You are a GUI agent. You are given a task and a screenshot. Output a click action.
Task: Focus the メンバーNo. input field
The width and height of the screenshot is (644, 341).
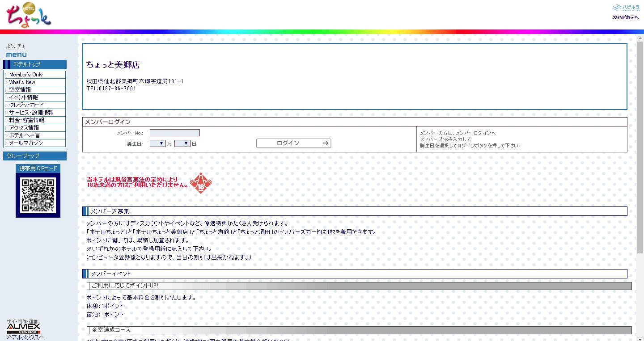(x=175, y=133)
